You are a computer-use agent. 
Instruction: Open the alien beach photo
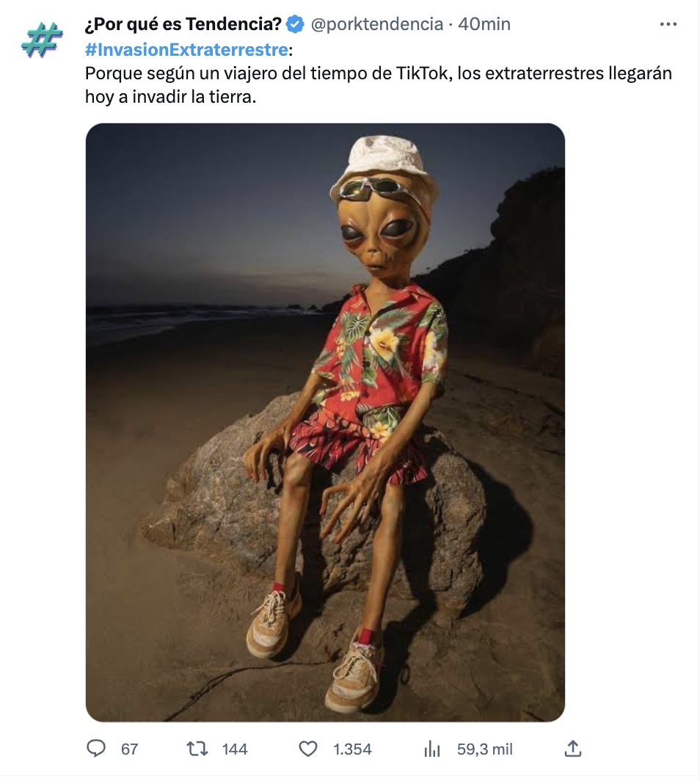(x=325, y=422)
